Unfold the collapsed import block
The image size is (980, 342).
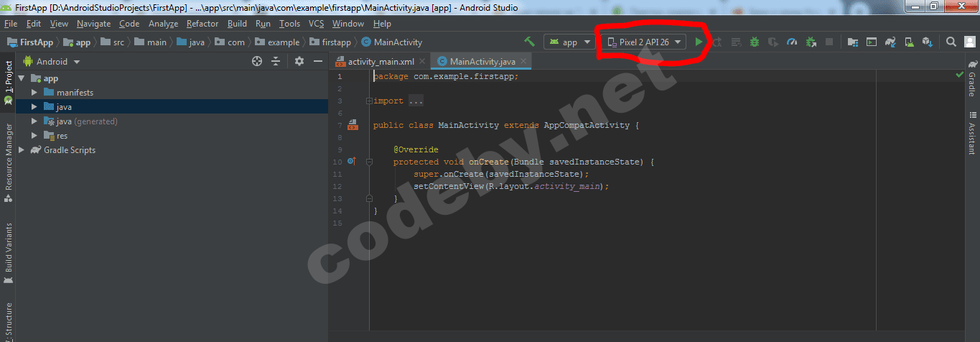[x=369, y=101]
